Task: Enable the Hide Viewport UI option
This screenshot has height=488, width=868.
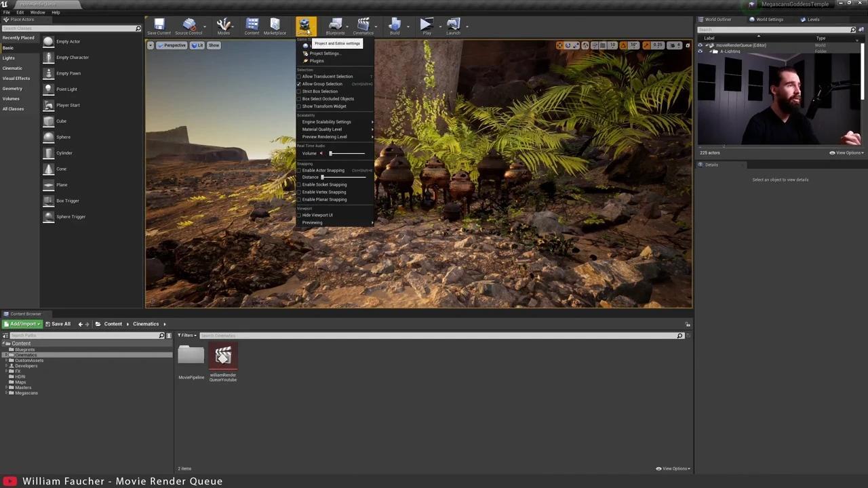Action: click(x=317, y=215)
